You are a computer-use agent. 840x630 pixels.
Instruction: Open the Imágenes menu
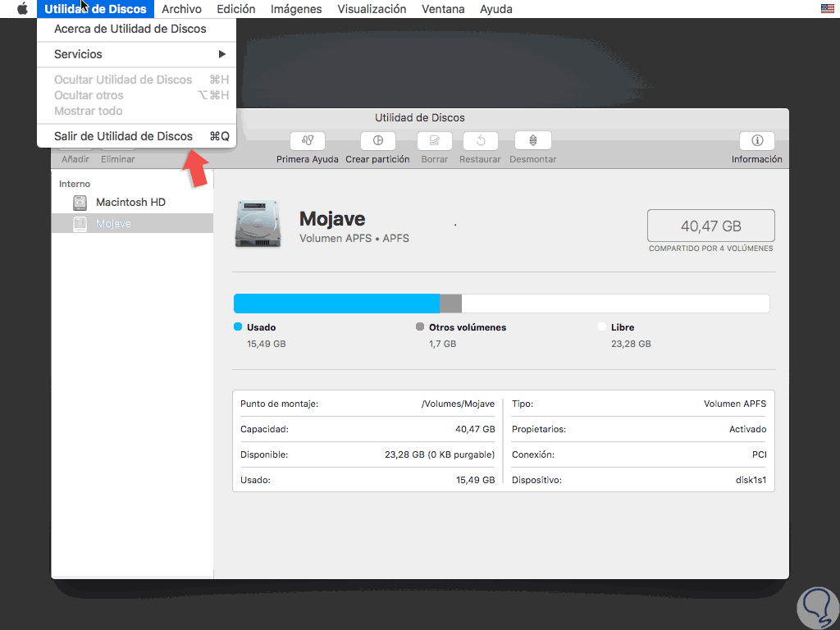pyautogui.click(x=296, y=9)
